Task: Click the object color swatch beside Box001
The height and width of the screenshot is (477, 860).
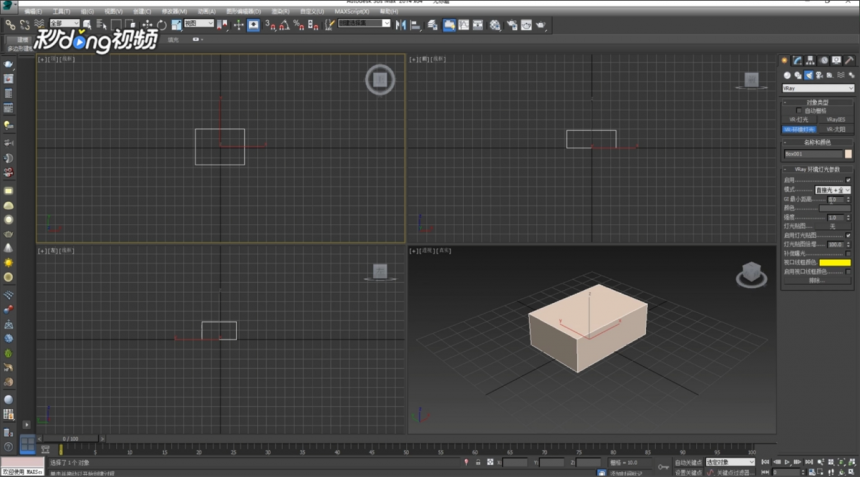Action: pos(848,154)
